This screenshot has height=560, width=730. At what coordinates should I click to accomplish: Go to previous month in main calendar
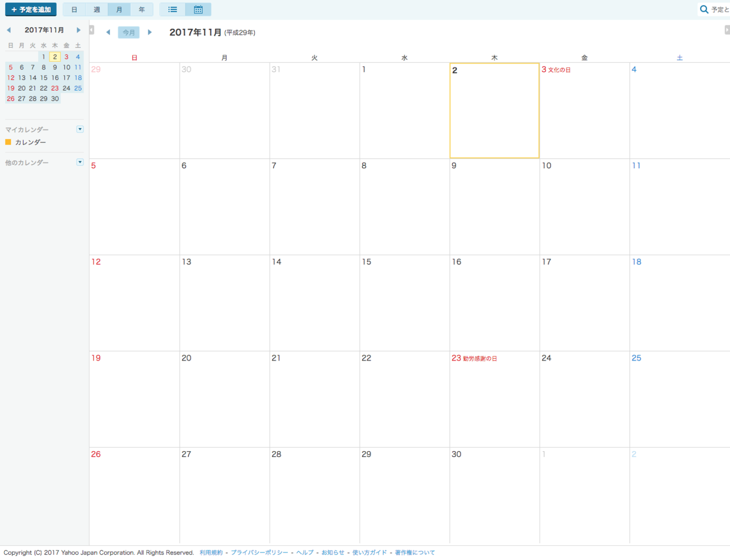coord(108,32)
